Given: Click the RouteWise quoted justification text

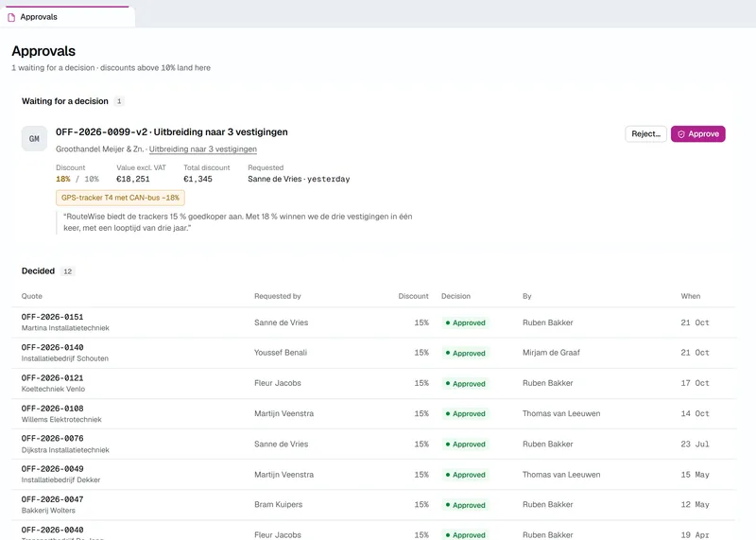Looking at the screenshot, I should pyautogui.click(x=238, y=222).
